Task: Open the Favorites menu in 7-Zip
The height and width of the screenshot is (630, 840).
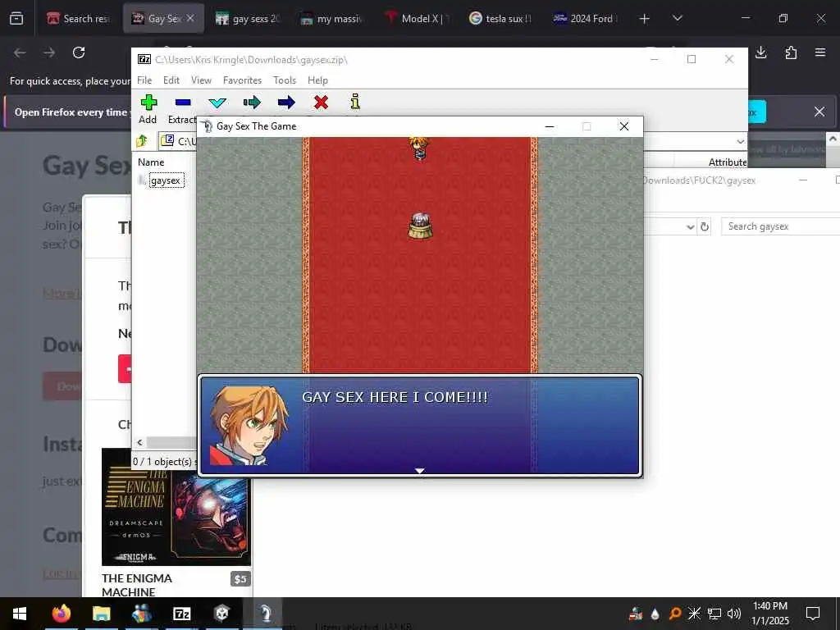Action: pyautogui.click(x=242, y=80)
